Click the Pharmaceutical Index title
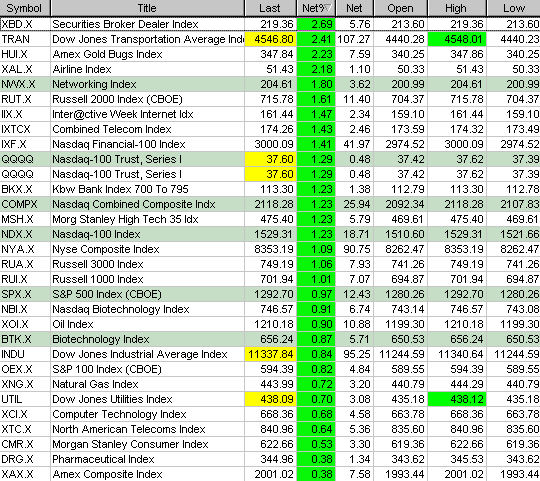540x481 pixels. pos(103,459)
